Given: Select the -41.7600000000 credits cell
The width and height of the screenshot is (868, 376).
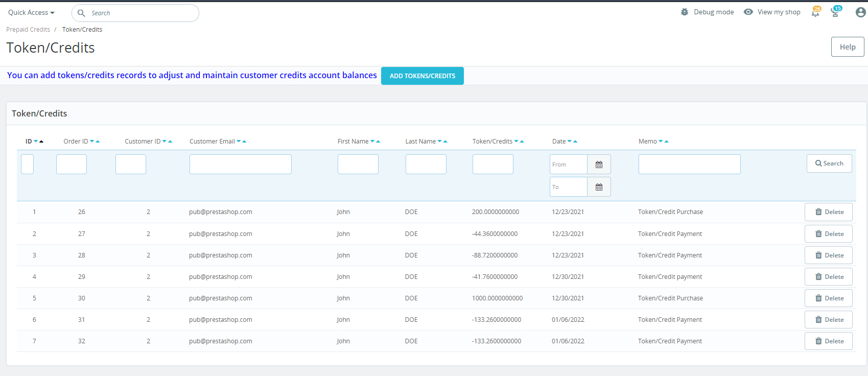Looking at the screenshot, I should click(495, 277).
